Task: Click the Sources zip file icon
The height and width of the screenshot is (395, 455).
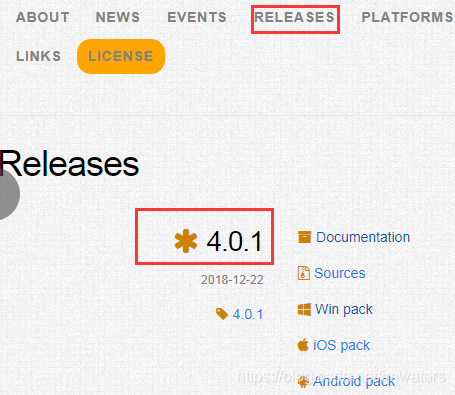Action: coord(303,273)
